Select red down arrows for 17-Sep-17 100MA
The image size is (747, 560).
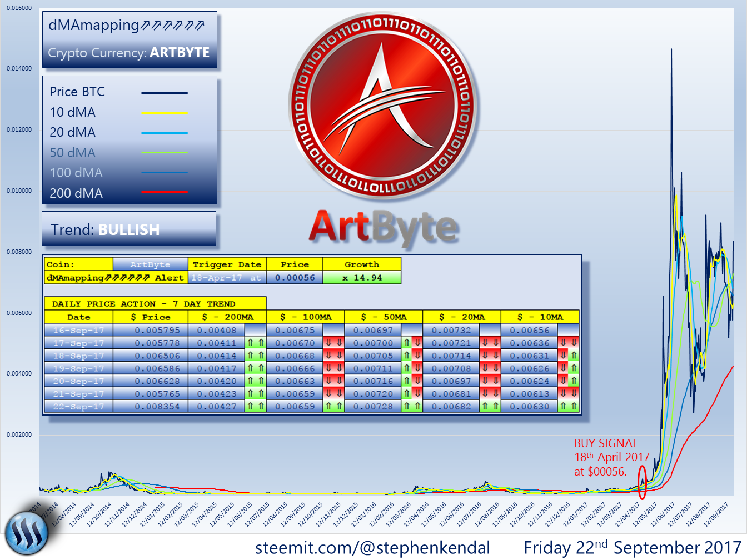[334, 343]
